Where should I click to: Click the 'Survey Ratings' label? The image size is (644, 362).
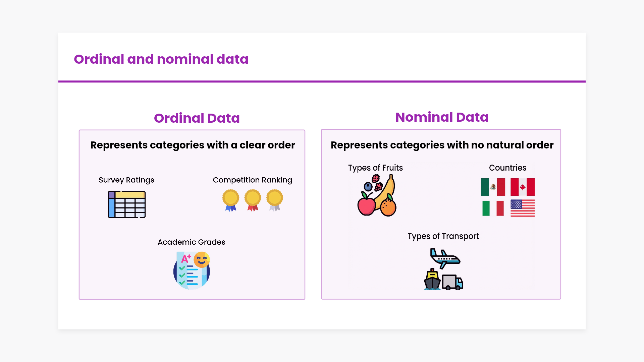tap(126, 180)
